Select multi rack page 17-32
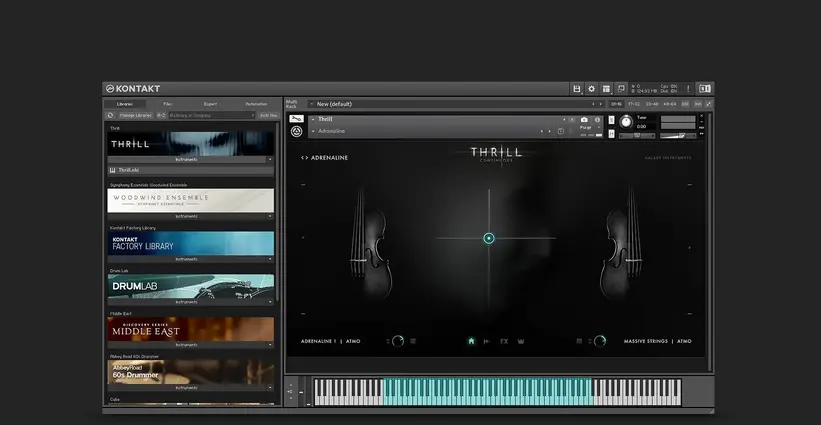The height and width of the screenshot is (425, 821). [x=634, y=104]
